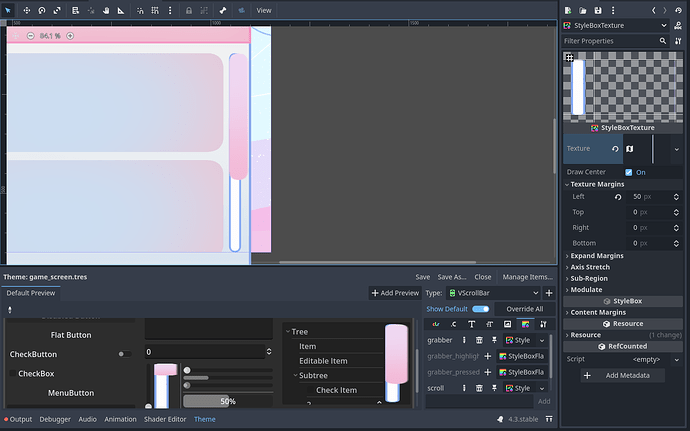This screenshot has width=690, height=431.
Task: Click the Filter Properties search field
Action: [616, 41]
